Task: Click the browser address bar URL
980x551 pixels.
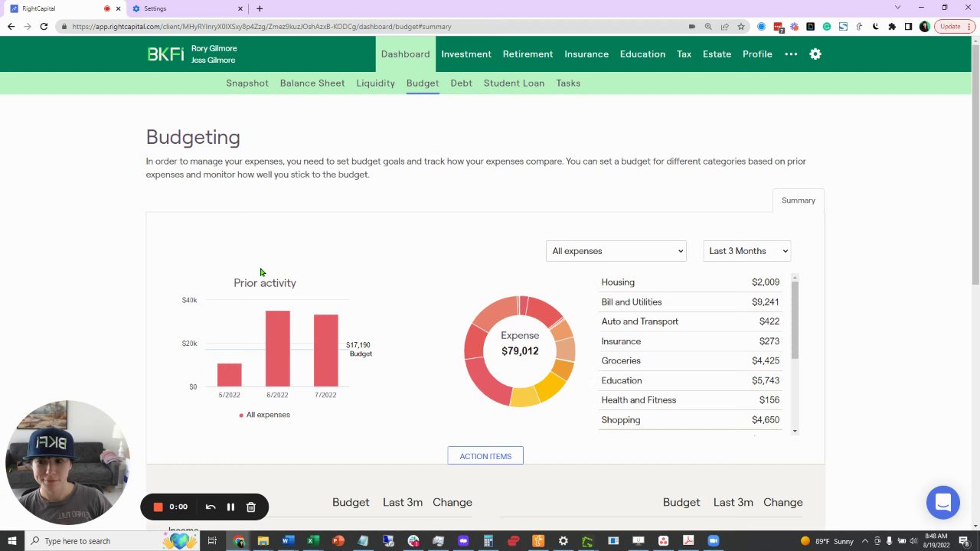Action: point(262,26)
